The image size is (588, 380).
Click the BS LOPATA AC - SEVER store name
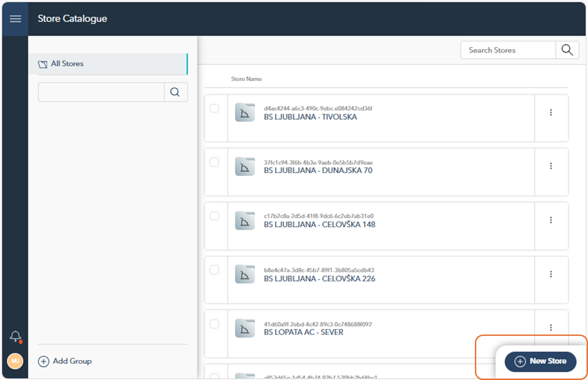point(304,332)
